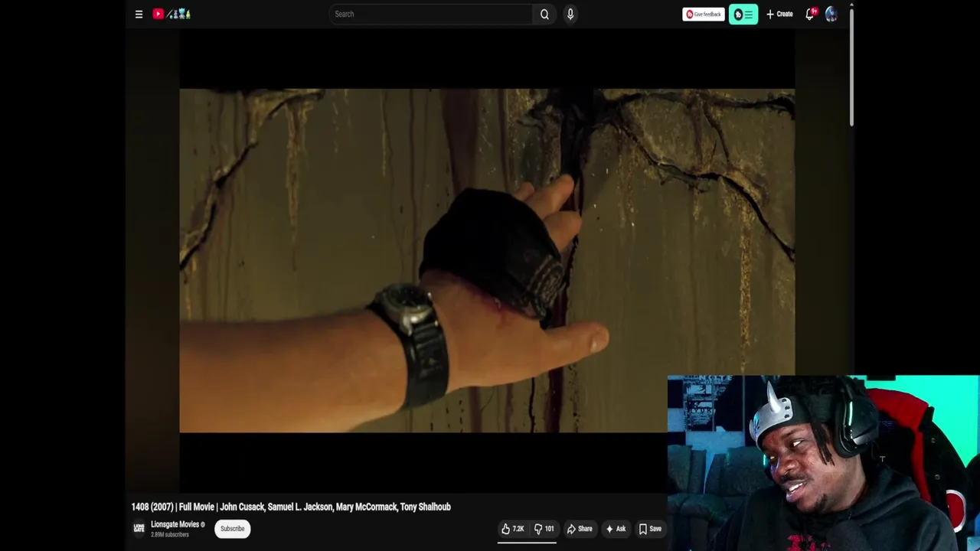Subscribe to Lionsgate Movies

(232, 529)
